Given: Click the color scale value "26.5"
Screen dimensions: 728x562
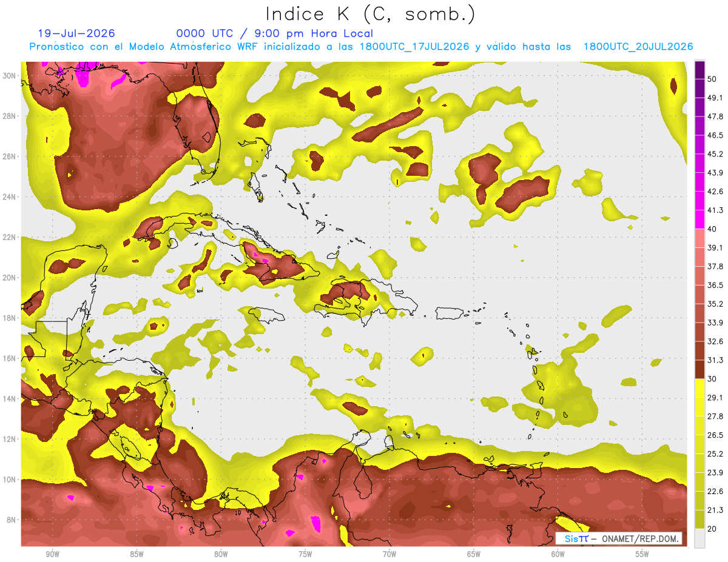Looking at the screenshot, I should point(715,435).
